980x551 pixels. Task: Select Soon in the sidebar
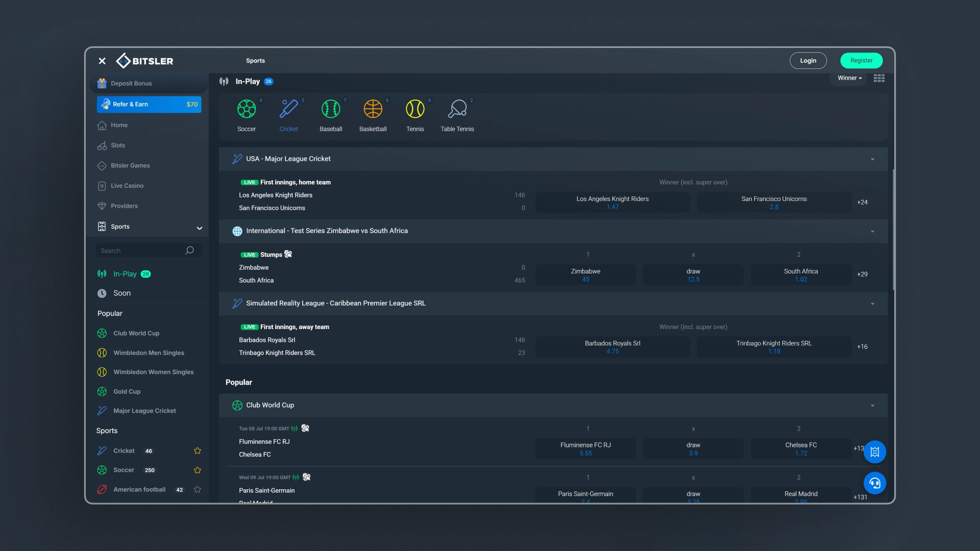coord(114,293)
